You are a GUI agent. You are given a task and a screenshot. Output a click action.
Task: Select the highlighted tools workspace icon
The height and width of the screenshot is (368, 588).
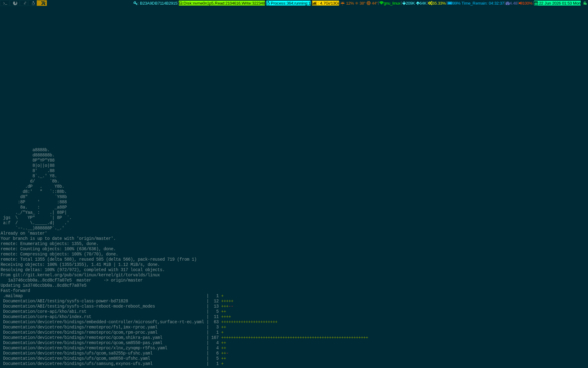click(x=42, y=3)
